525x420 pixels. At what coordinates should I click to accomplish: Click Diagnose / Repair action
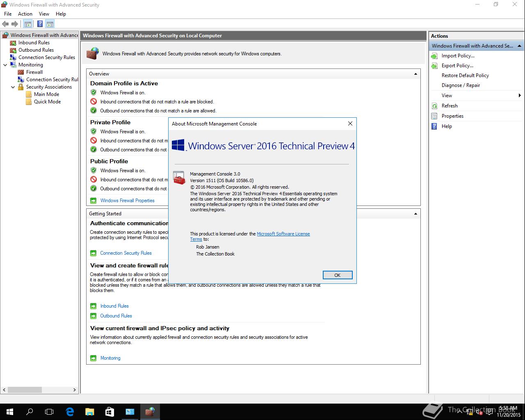(x=461, y=85)
